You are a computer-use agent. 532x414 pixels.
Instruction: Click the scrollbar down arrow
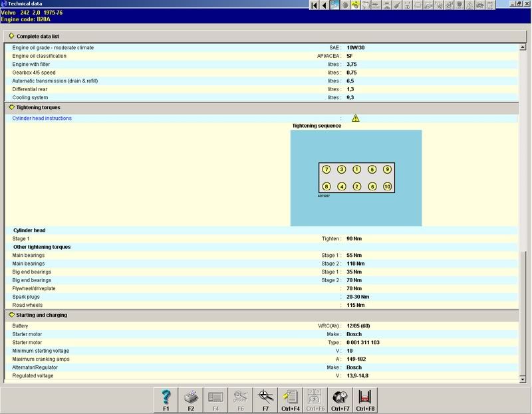tap(522, 379)
